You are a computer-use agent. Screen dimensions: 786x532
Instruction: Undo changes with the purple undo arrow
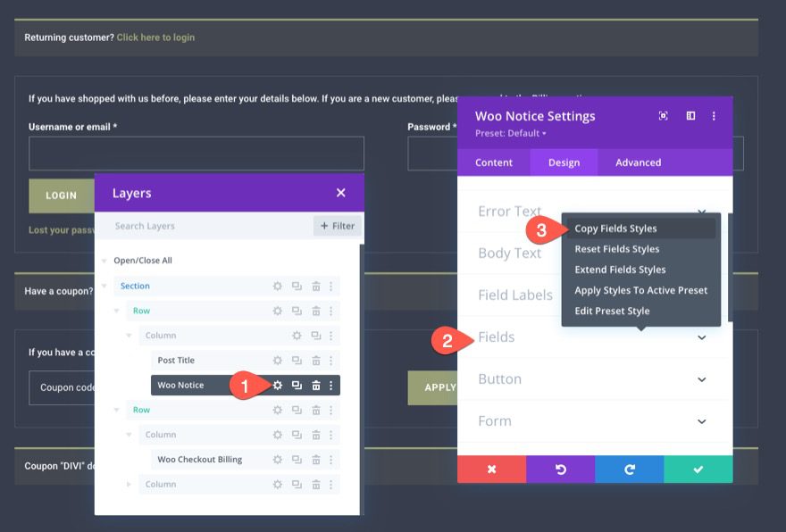(560, 469)
